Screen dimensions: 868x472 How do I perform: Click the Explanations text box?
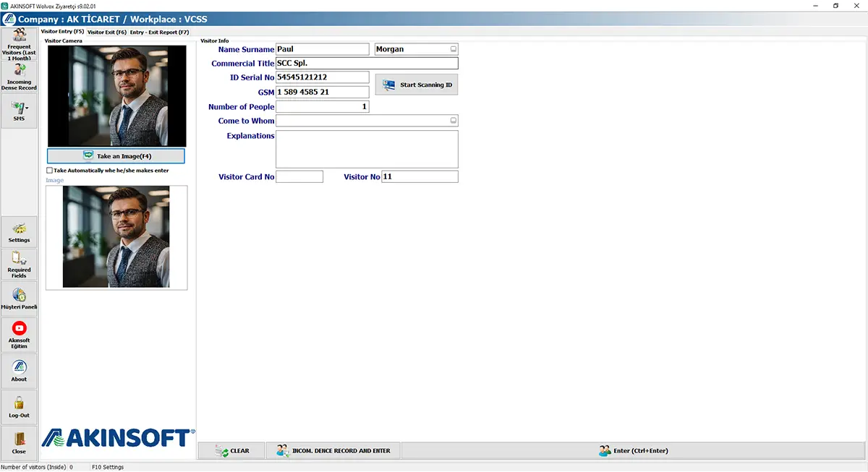pos(367,149)
